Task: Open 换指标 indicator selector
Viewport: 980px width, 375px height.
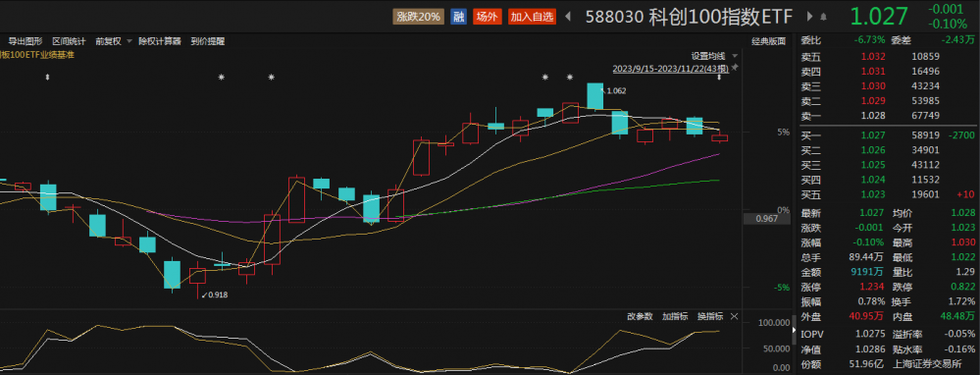Action: (x=710, y=316)
